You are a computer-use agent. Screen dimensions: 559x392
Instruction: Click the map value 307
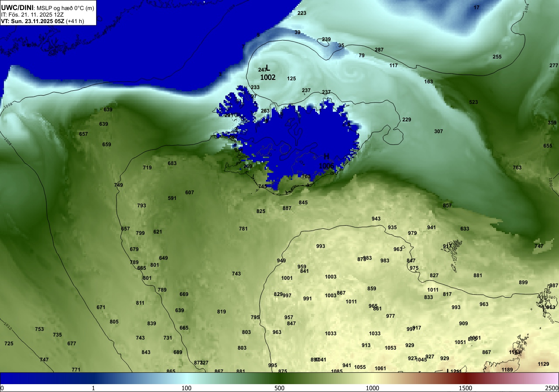[438, 131]
